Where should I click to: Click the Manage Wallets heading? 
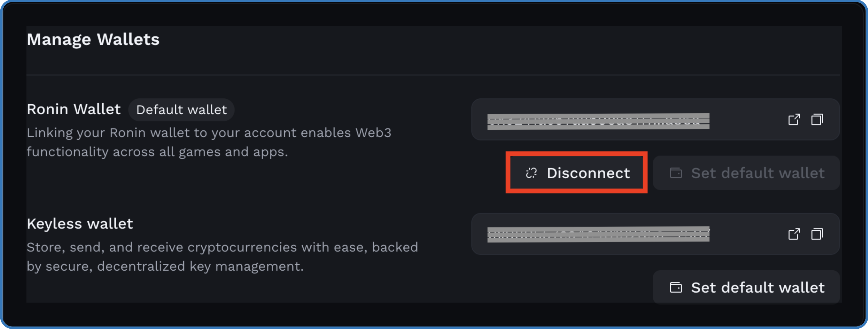[93, 39]
